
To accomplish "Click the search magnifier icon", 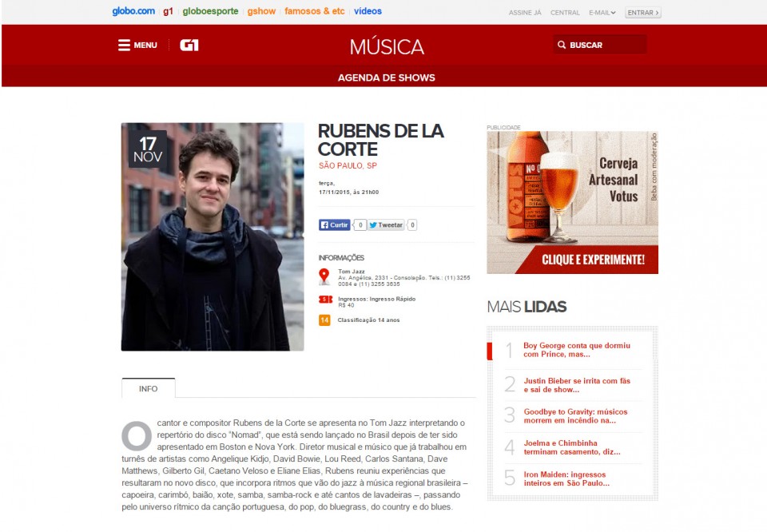I will coord(562,45).
